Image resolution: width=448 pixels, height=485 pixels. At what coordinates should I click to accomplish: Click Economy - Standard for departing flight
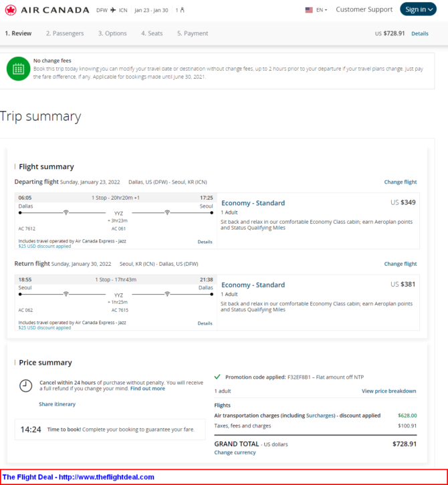tap(253, 203)
